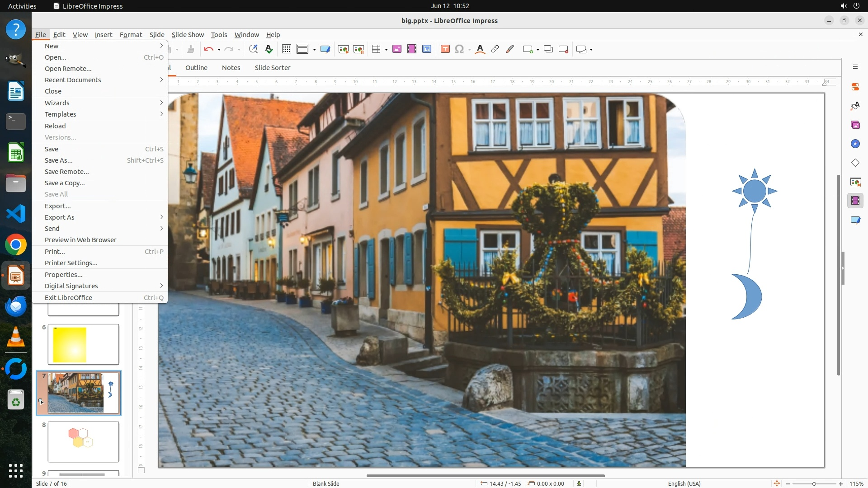Click Insert Audio or Video icon

(411, 49)
